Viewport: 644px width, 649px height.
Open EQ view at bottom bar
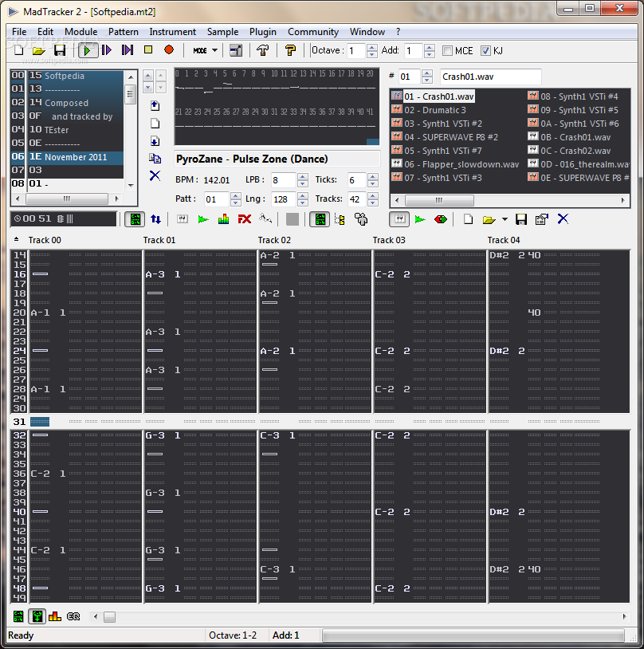[x=73, y=617]
